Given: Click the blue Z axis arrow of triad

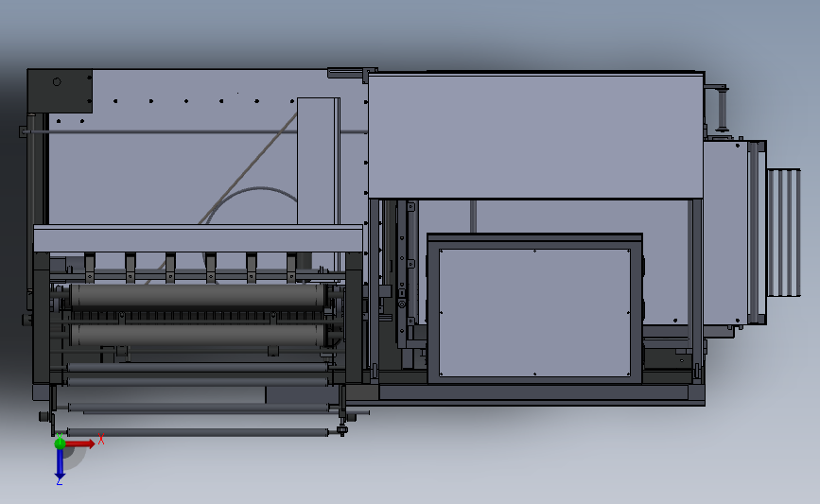Looking at the screenshot, I should pos(60,463).
